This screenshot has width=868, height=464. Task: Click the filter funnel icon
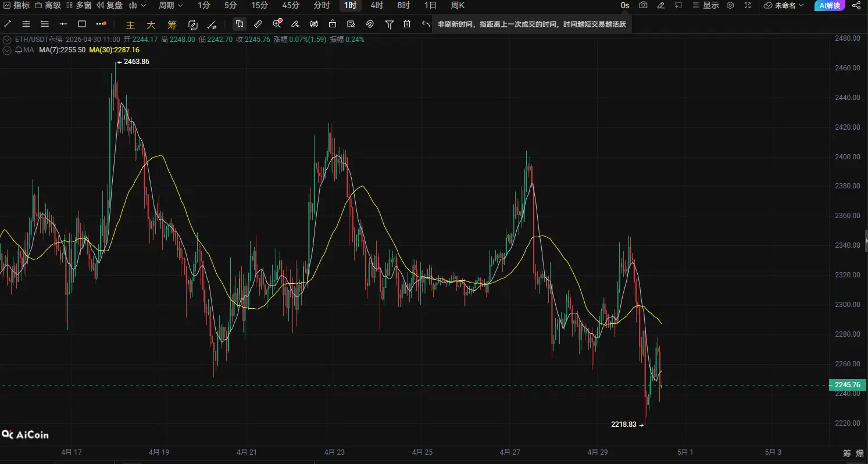coord(390,24)
